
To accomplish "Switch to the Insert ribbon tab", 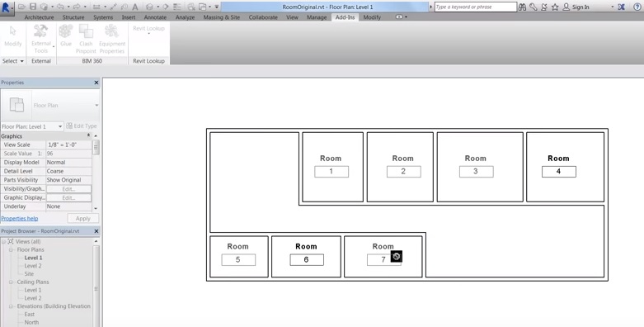I will pyautogui.click(x=129, y=17).
